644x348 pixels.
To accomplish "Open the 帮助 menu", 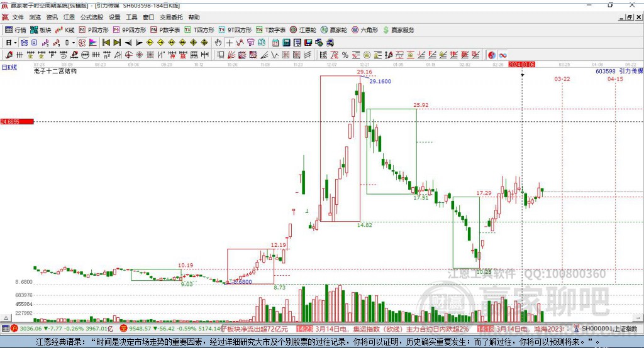I will click(194, 17).
